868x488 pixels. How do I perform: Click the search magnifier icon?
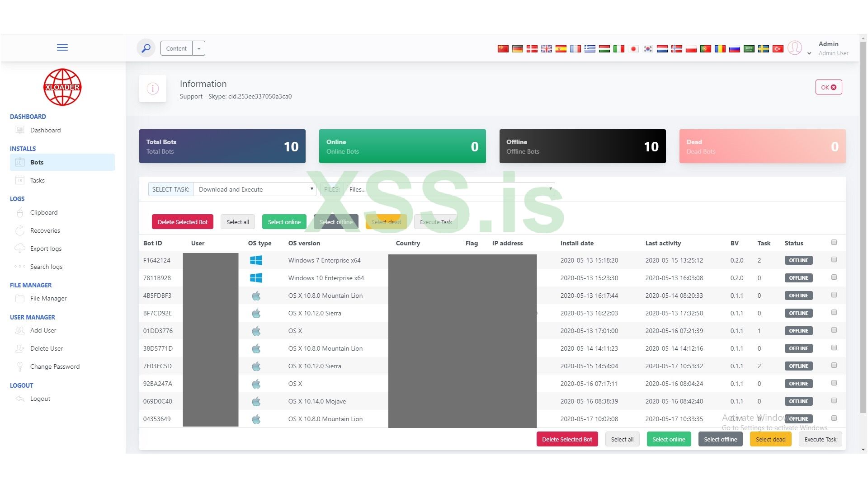coord(146,48)
